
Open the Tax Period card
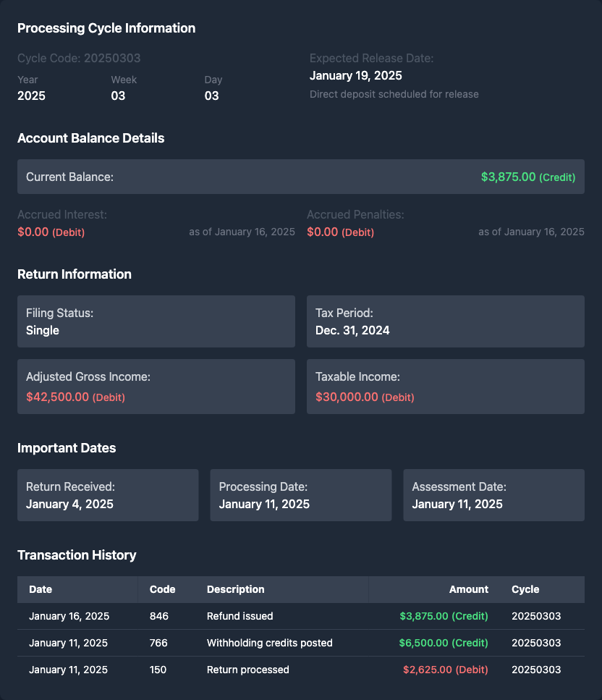(445, 321)
